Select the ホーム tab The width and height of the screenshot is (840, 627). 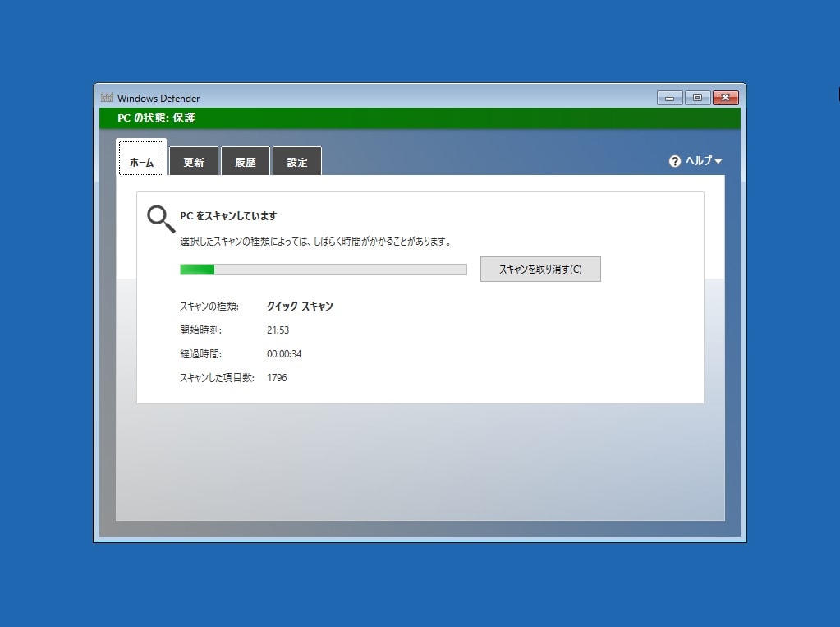141,158
